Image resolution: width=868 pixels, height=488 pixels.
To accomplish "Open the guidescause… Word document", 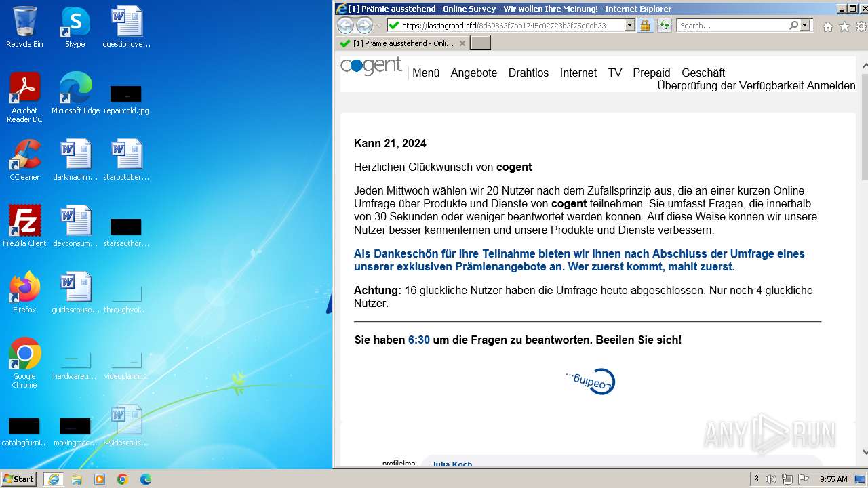I will [x=75, y=293].
